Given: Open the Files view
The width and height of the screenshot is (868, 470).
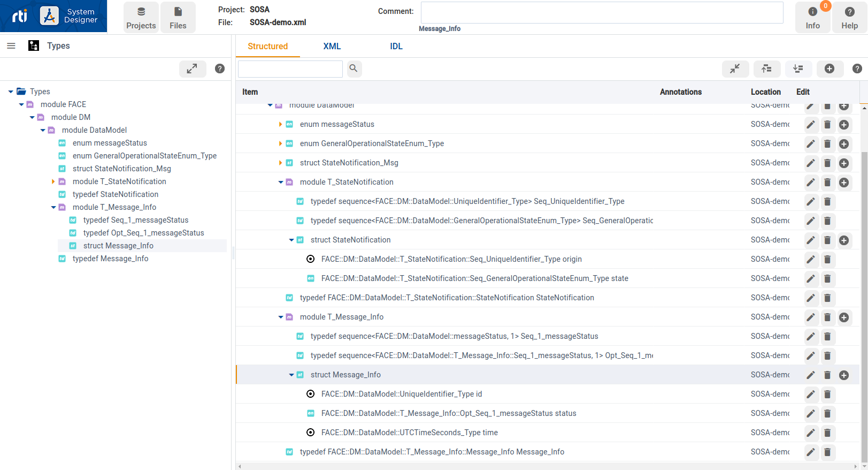Looking at the screenshot, I should point(178,18).
